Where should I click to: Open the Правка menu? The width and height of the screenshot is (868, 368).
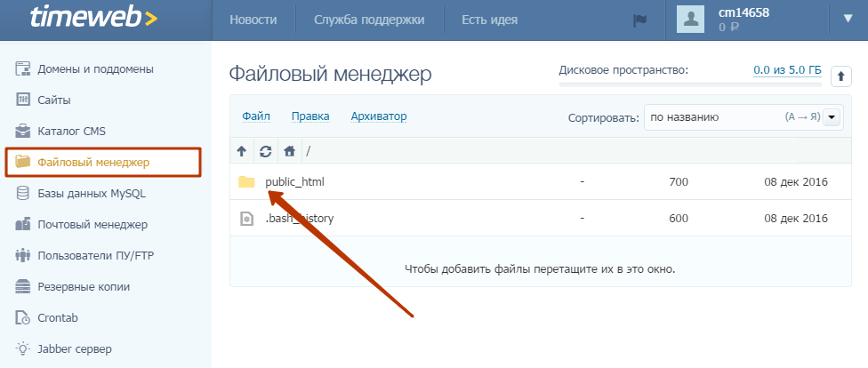[x=310, y=116]
